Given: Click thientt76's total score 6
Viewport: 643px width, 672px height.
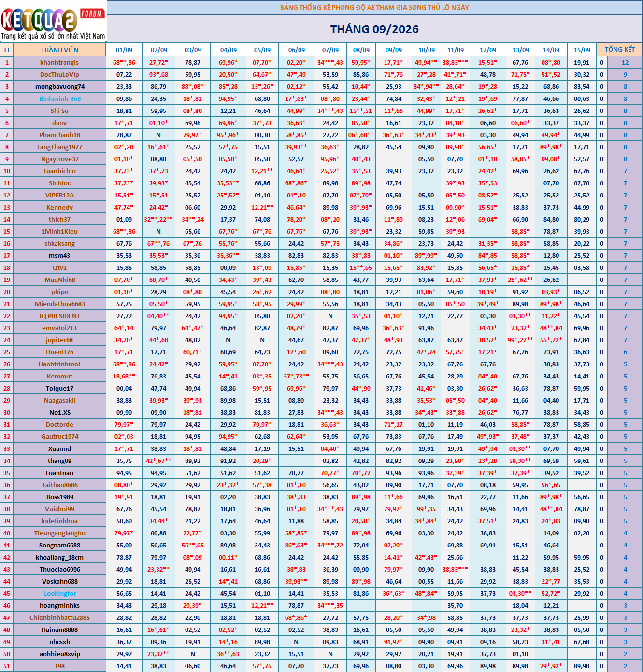Looking at the screenshot, I should pyautogui.click(x=625, y=352).
